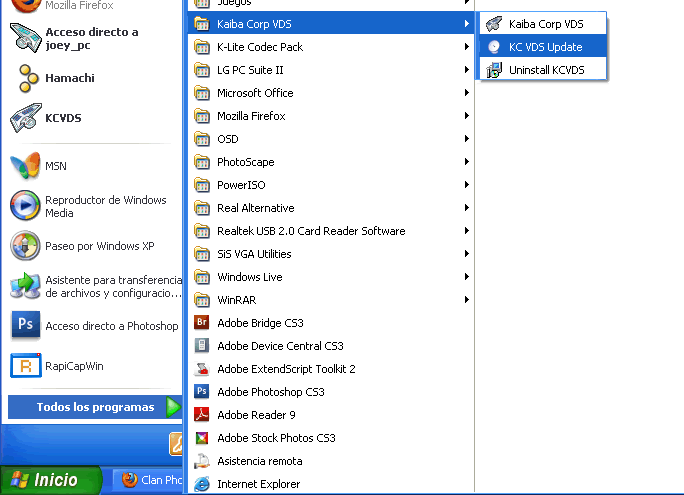This screenshot has width=684, height=495.
Task: Click the Adobe Stock Photos CS3 icon
Action: pos(202,438)
